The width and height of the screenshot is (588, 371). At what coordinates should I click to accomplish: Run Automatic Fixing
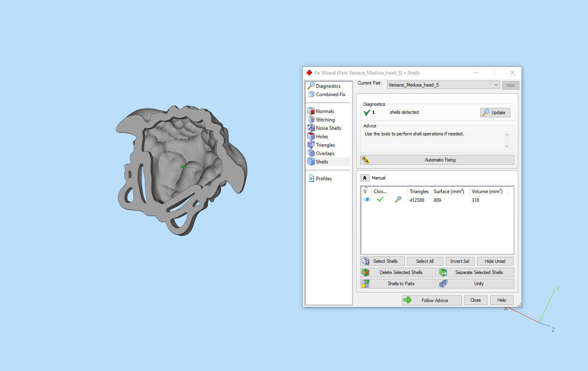click(437, 160)
